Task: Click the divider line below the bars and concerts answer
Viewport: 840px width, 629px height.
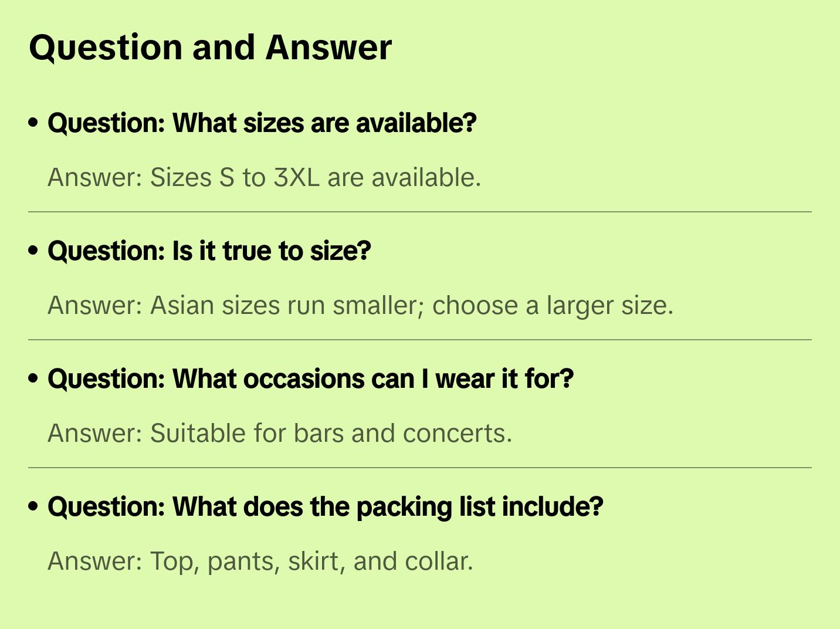Action: tap(420, 468)
